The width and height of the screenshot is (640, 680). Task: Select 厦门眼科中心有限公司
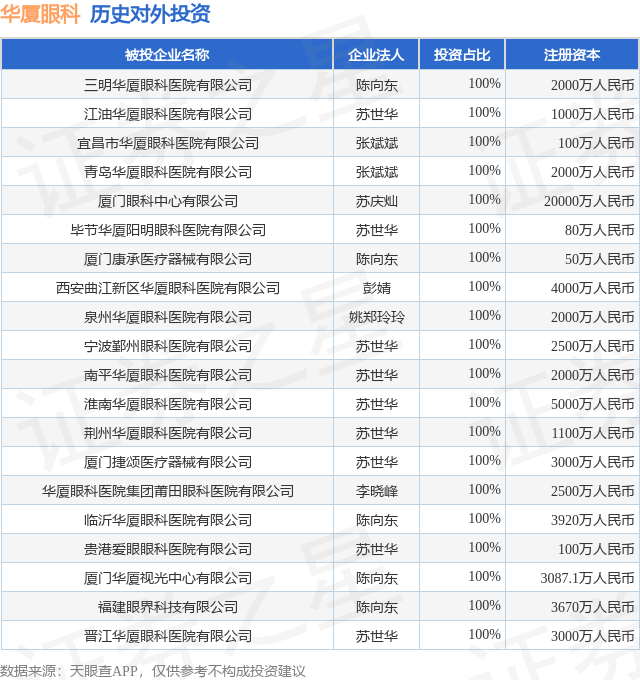(168, 201)
